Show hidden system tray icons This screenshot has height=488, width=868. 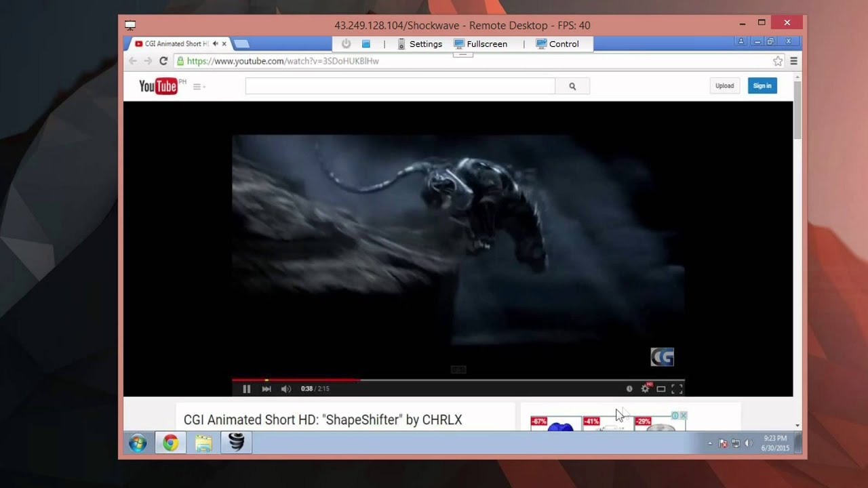pyautogui.click(x=710, y=443)
